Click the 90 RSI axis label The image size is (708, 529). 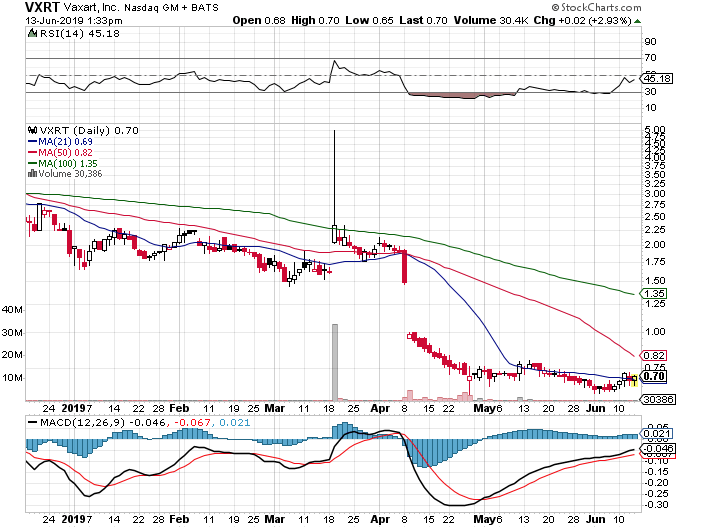coord(651,42)
